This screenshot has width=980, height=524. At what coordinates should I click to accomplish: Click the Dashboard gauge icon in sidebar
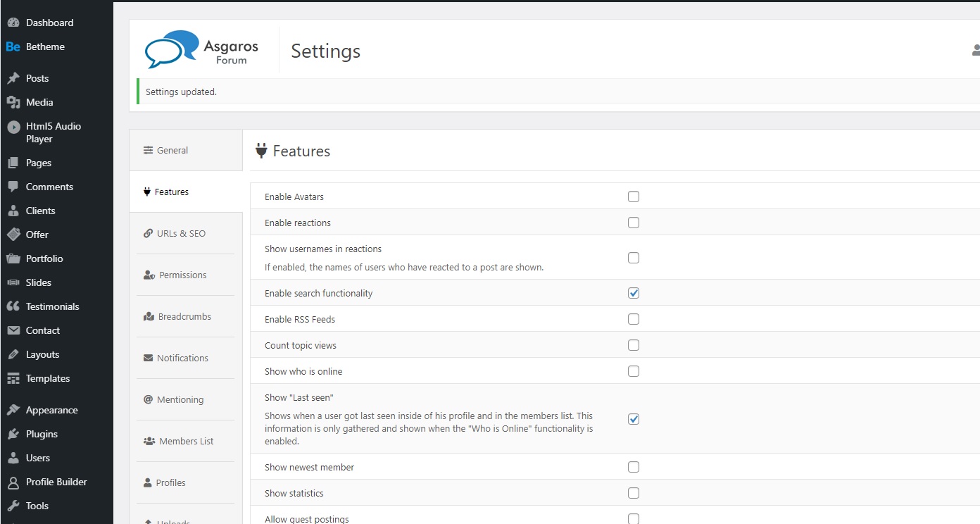click(13, 23)
